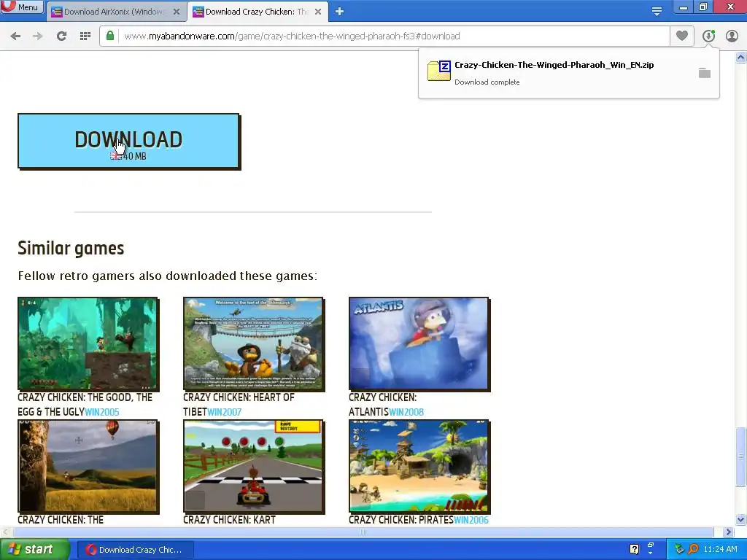Open the Atlantis game thumbnail
The image size is (747, 560).
(x=419, y=344)
